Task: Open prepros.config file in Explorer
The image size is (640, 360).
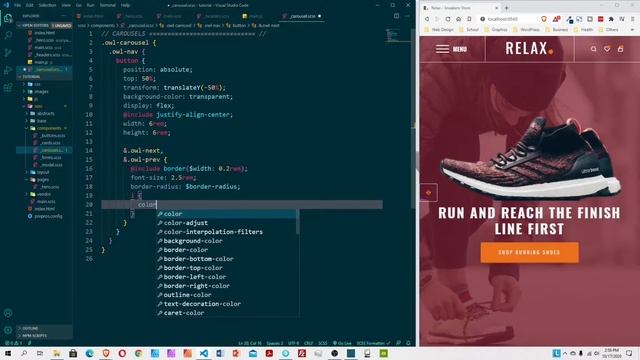Action: pyautogui.click(x=48, y=216)
